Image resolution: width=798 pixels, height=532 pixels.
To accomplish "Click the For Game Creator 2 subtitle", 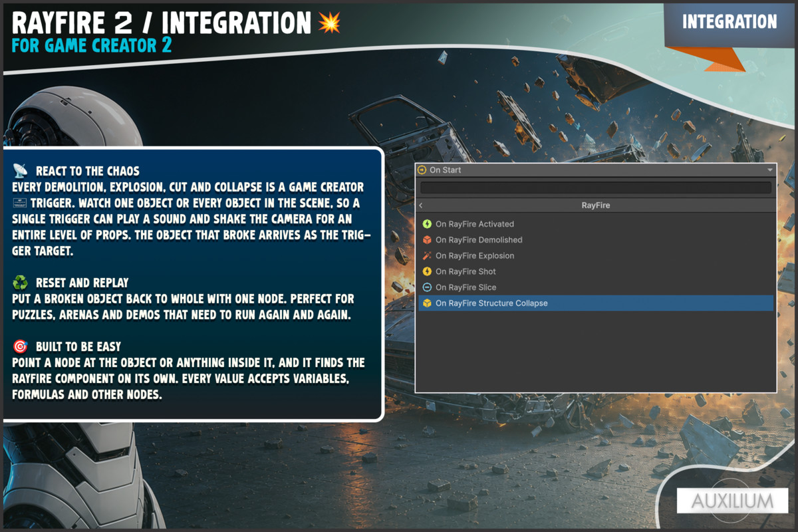I will (92, 45).
